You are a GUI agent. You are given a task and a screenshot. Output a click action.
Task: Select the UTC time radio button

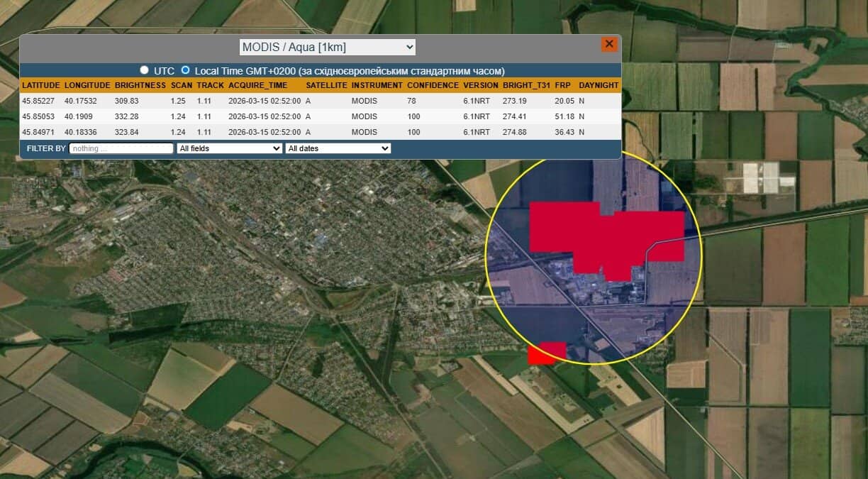[x=145, y=70]
